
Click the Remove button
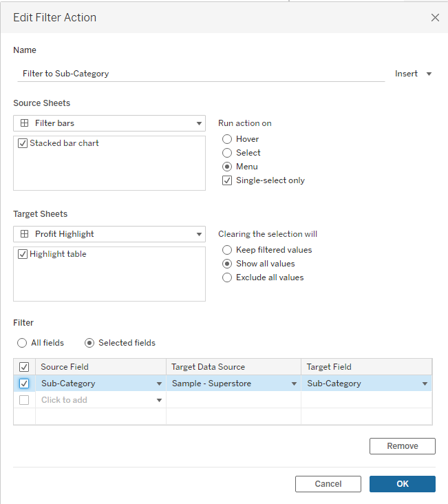[402, 446]
